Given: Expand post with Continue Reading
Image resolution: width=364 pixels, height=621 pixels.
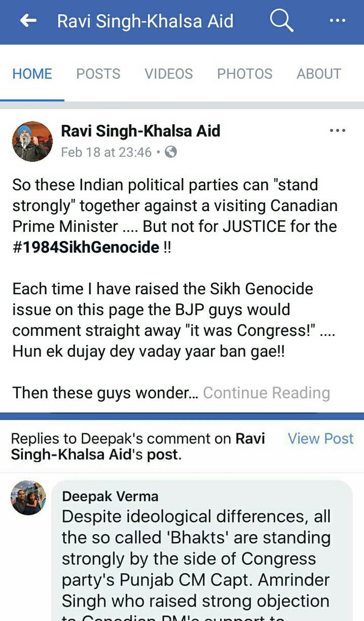Looking at the screenshot, I should click(x=266, y=393).
